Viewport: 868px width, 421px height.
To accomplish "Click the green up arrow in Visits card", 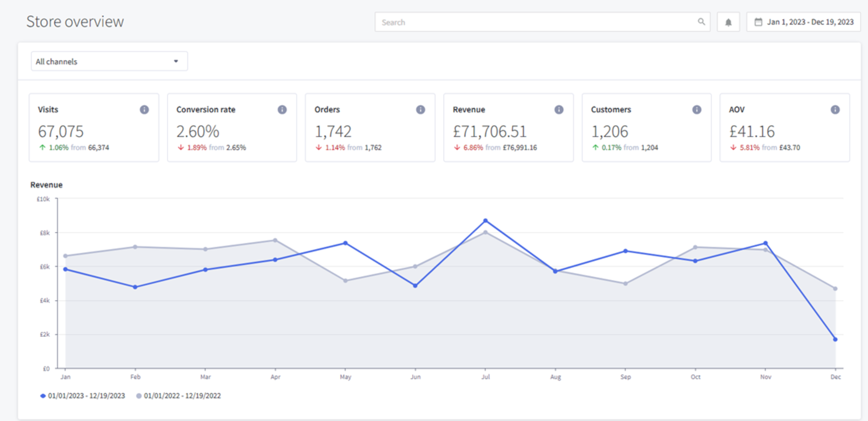I will [x=42, y=147].
